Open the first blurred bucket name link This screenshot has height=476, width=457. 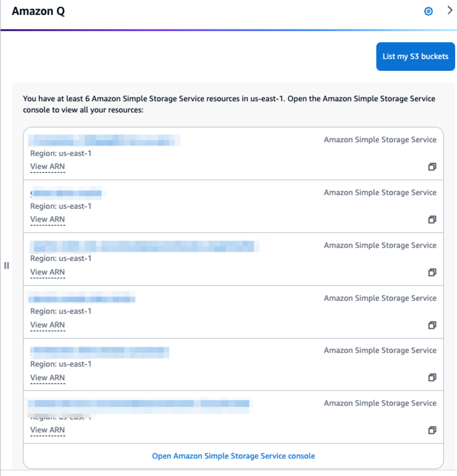104,140
